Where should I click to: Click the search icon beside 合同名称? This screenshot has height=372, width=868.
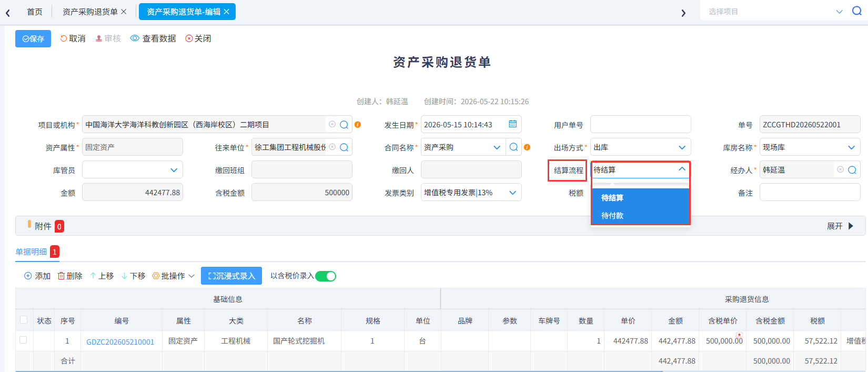(x=514, y=147)
